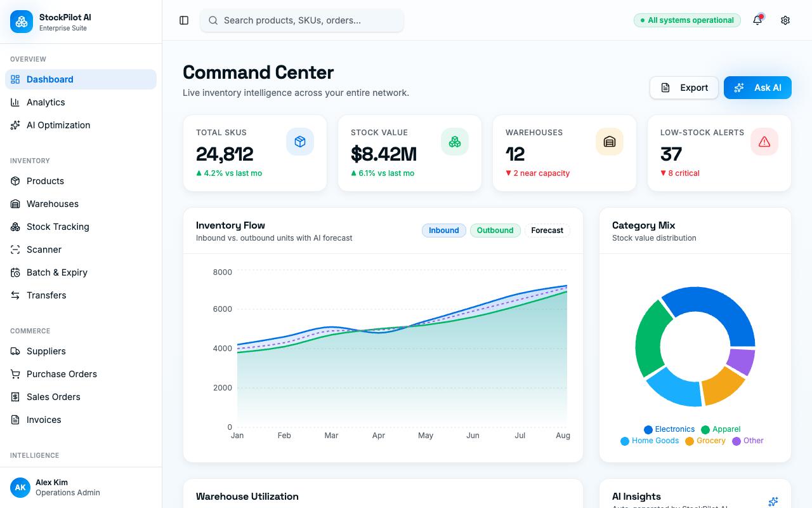Toggle Electronics in the Category Mix legend

pos(669,429)
